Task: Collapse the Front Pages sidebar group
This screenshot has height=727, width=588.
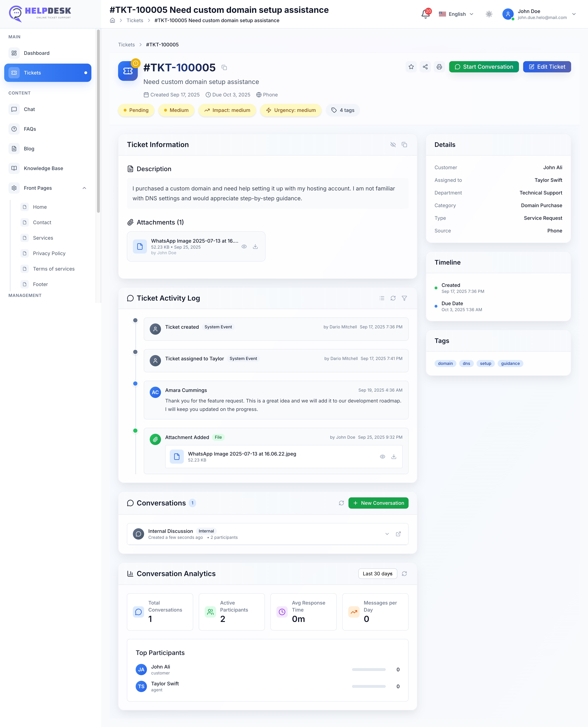Action: coord(84,188)
